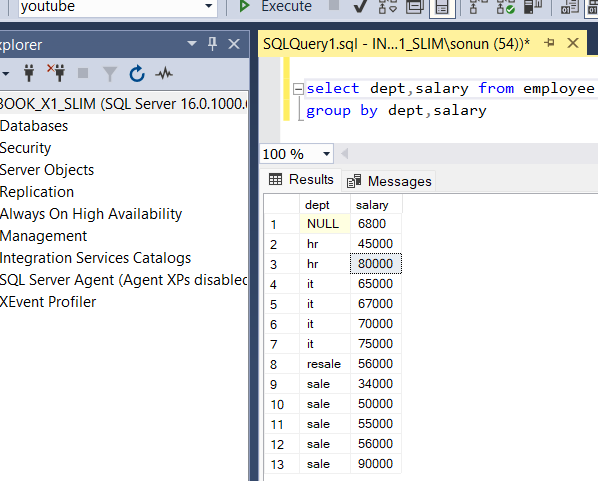Image resolution: width=598 pixels, height=481 pixels.
Task: Select the XEvent Profiler node
Action: (48, 302)
